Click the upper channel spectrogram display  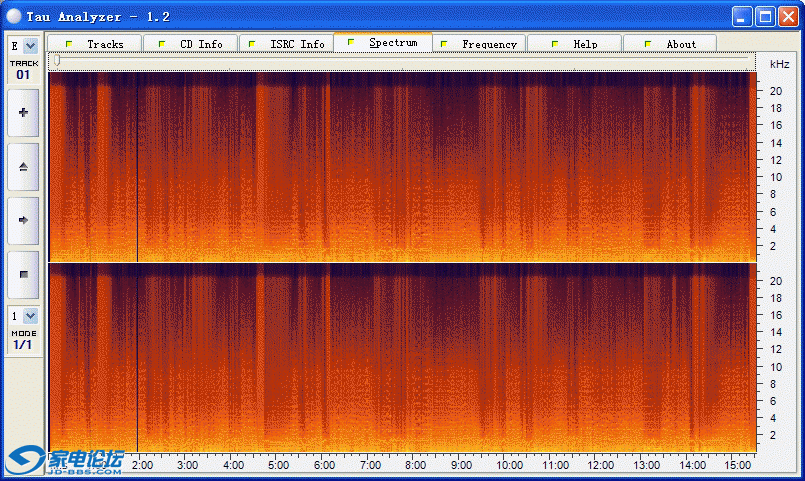(x=400, y=166)
